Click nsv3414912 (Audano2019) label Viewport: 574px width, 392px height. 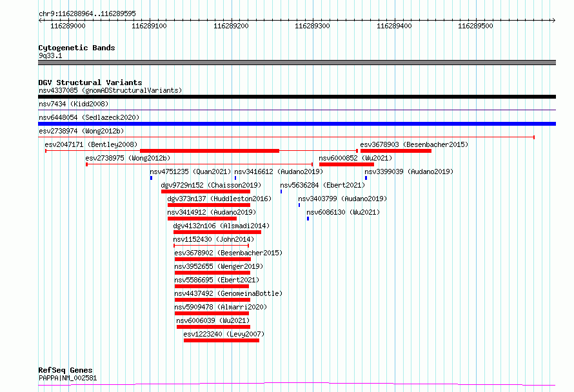pyautogui.click(x=212, y=212)
